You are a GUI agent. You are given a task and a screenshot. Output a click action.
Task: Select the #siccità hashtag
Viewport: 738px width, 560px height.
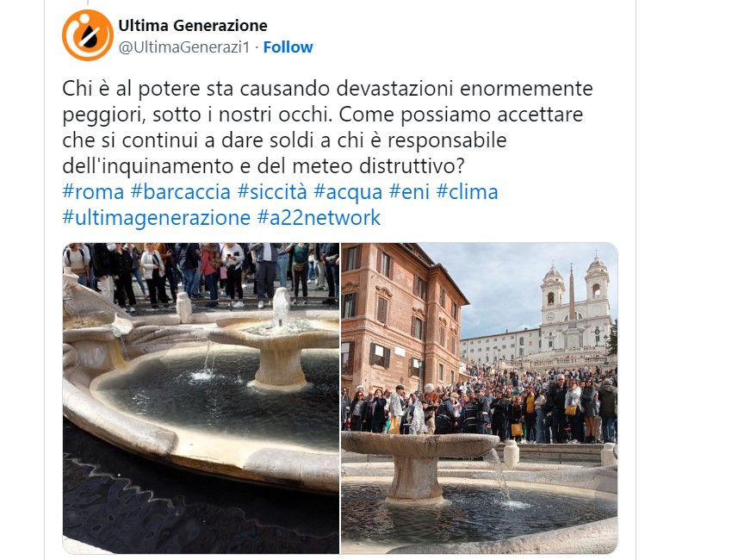click(x=272, y=191)
